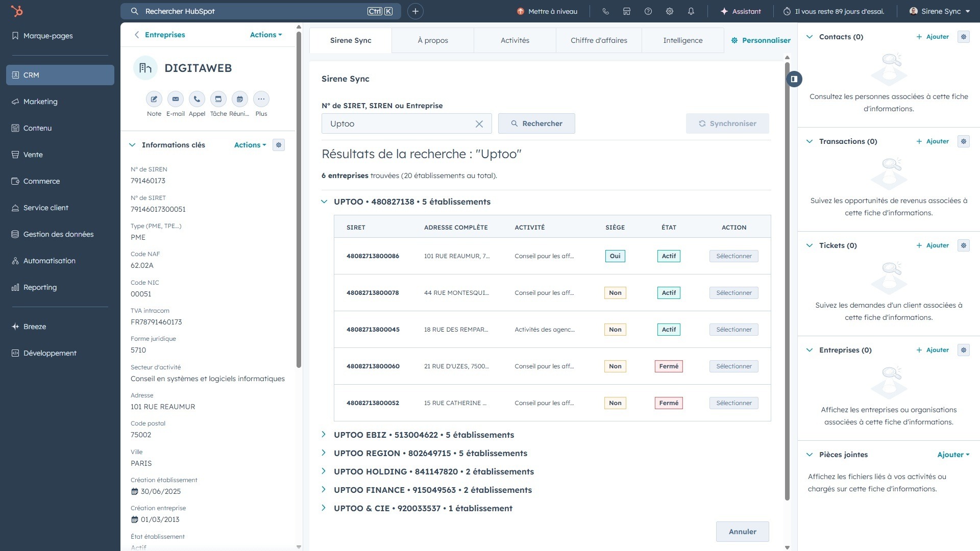Collapse the right associations panel
This screenshot has height=551, width=980.
[794, 79]
